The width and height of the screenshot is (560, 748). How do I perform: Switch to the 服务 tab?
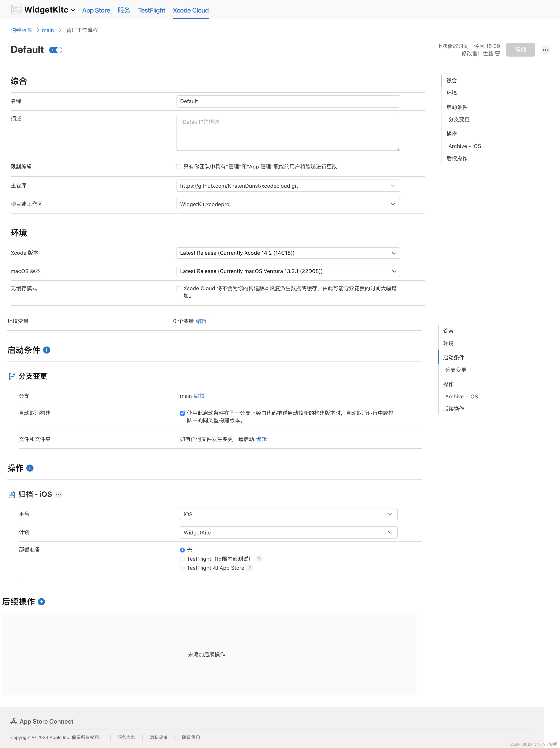point(124,10)
